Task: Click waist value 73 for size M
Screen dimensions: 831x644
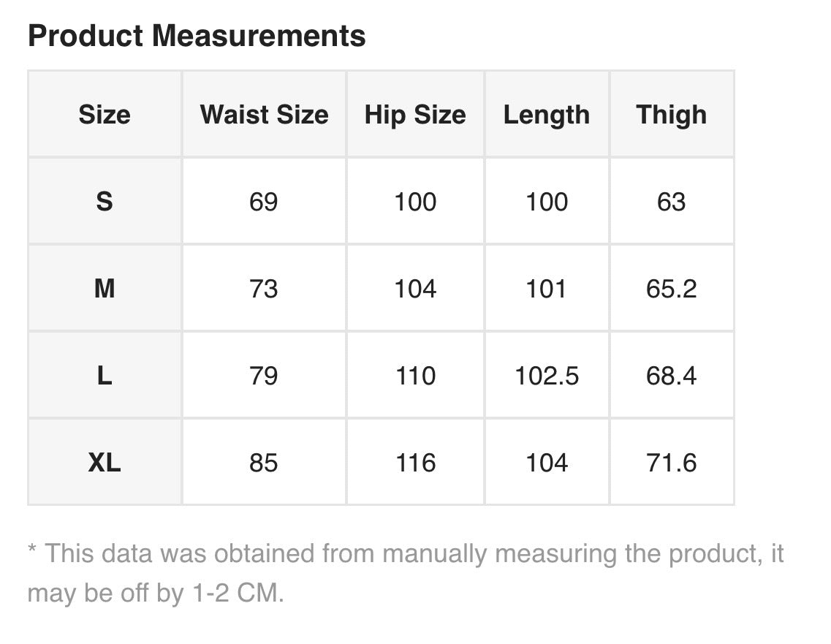Action: pyautogui.click(x=264, y=289)
